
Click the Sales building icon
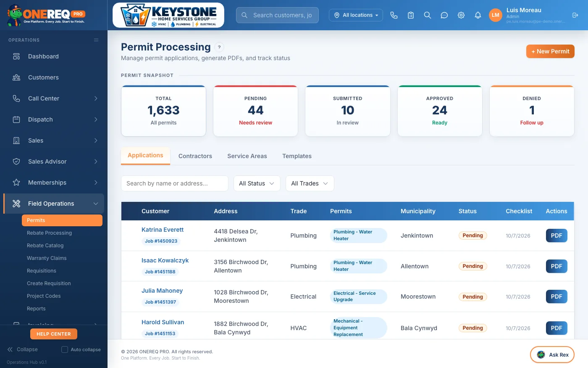[x=16, y=140]
